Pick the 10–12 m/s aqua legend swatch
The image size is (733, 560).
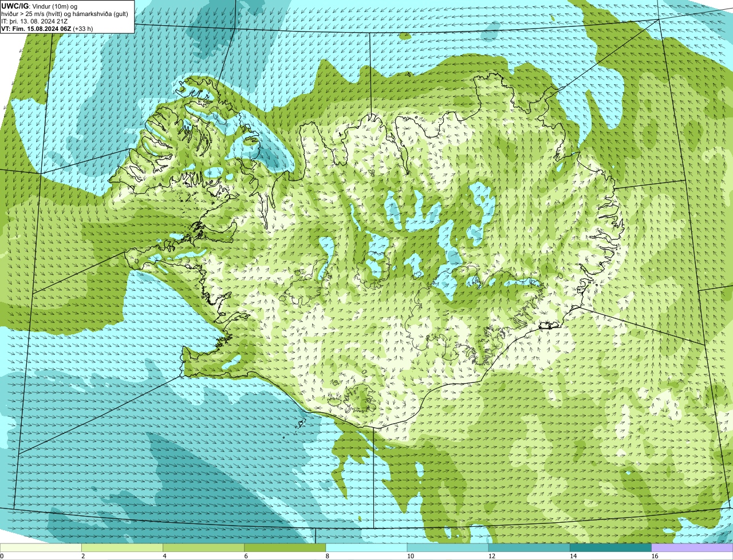[448, 547]
